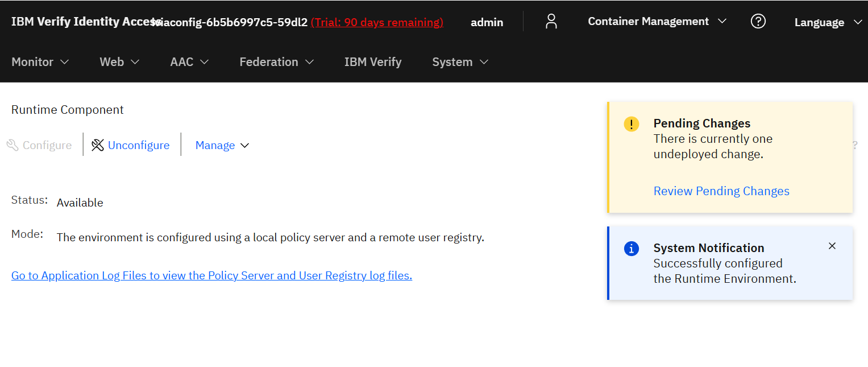This screenshot has width=868, height=367.
Task: Click the Runtime Component heading
Action: pos(68,110)
